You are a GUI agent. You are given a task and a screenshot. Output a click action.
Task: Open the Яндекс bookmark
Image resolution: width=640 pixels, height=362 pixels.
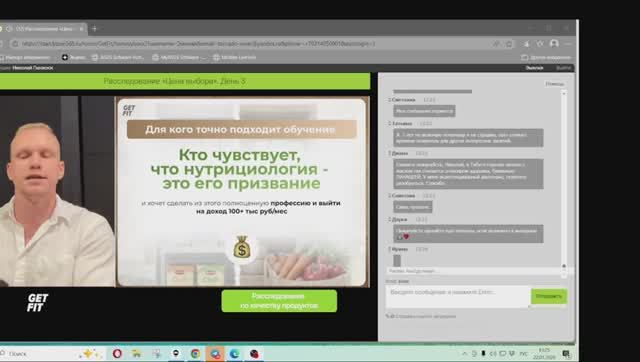pos(73,57)
